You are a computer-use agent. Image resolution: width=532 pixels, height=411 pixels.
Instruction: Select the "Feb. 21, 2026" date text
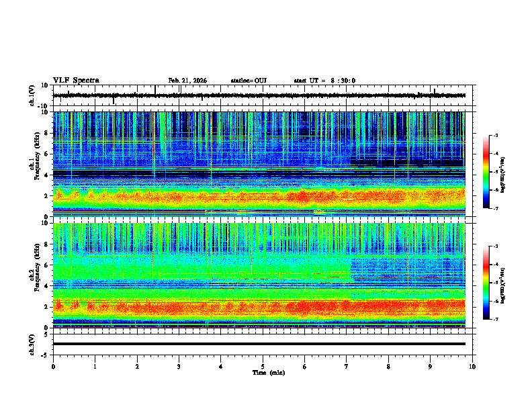point(187,81)
